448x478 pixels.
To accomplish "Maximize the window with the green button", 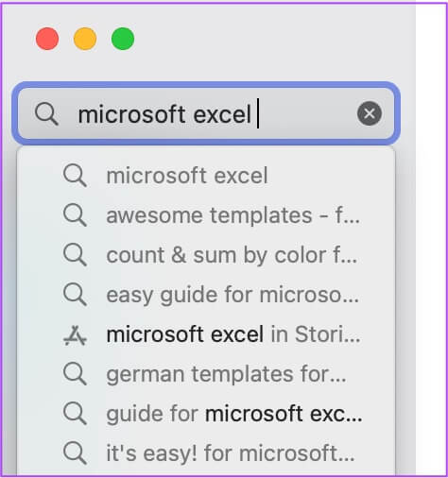I will pyautogui.click(x=123, y=39).
